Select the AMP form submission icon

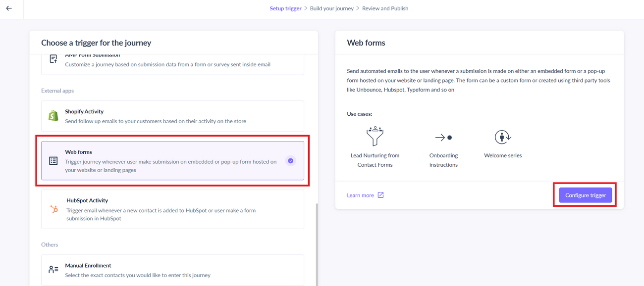point(54,59)
